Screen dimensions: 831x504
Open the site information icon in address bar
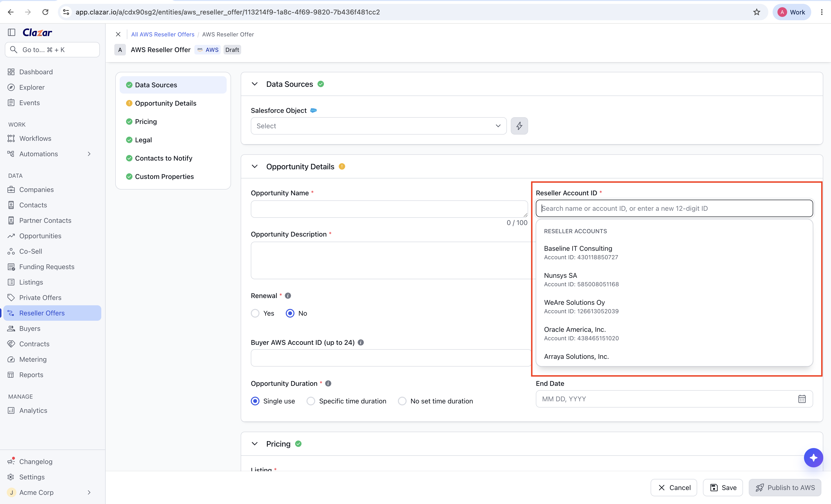click(66, 12)
